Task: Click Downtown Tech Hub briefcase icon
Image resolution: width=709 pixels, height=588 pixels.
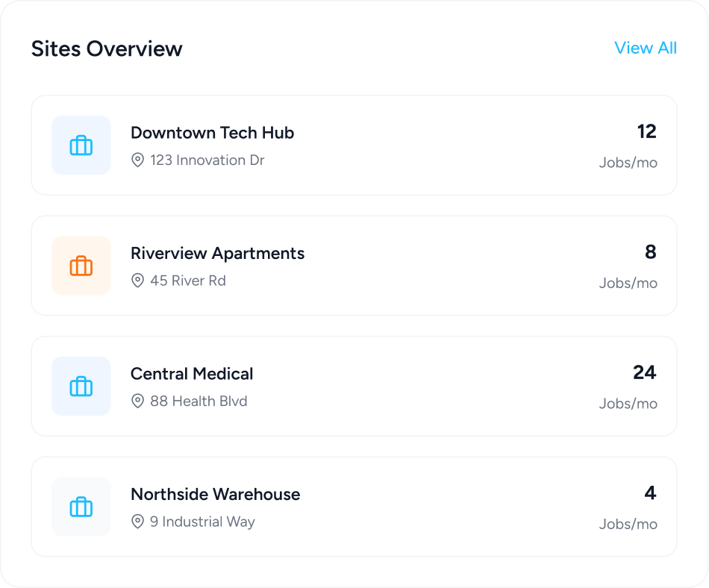Action: 81,146
